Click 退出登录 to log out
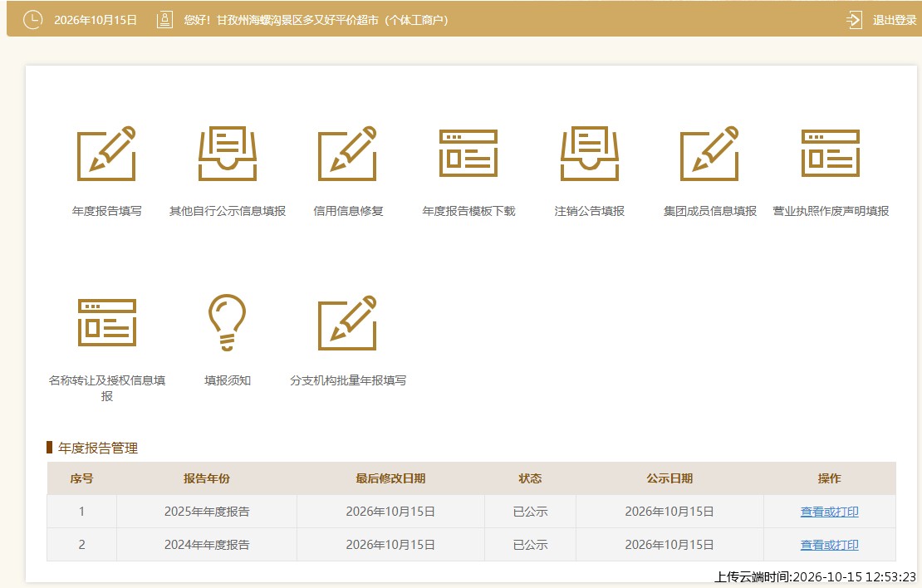This screenshot has width=922, height=588. [895, 20]
